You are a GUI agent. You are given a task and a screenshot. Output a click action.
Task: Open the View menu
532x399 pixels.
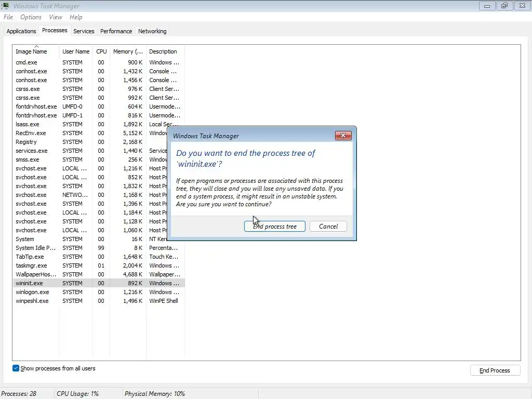[55, 17]
